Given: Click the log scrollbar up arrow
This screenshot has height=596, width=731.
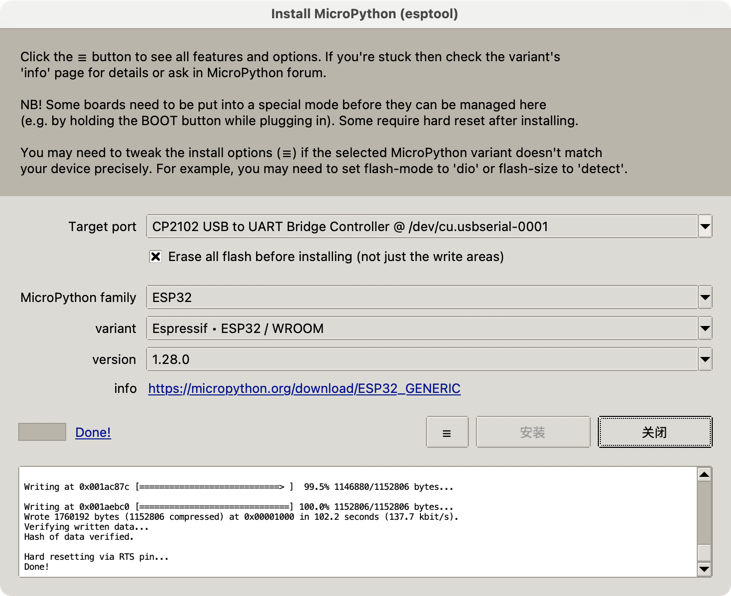Looking at the screenshot, I should 704,475.
